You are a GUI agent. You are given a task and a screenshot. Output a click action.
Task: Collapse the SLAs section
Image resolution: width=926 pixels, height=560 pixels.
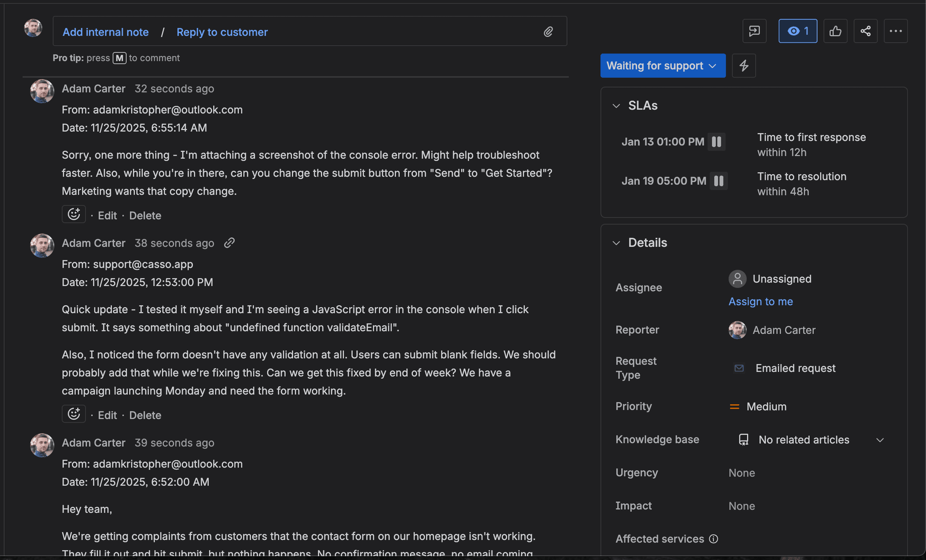(x=616, y=106)
